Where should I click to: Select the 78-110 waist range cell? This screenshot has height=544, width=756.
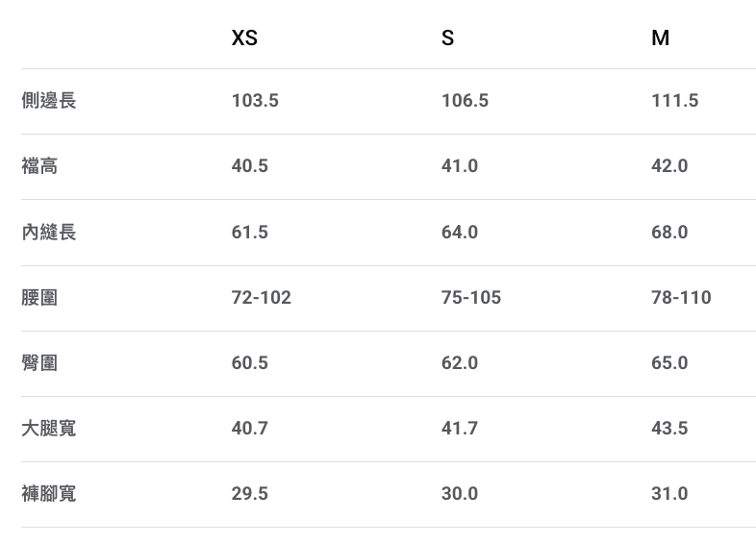pyautogui.click(x=681, y=297)
